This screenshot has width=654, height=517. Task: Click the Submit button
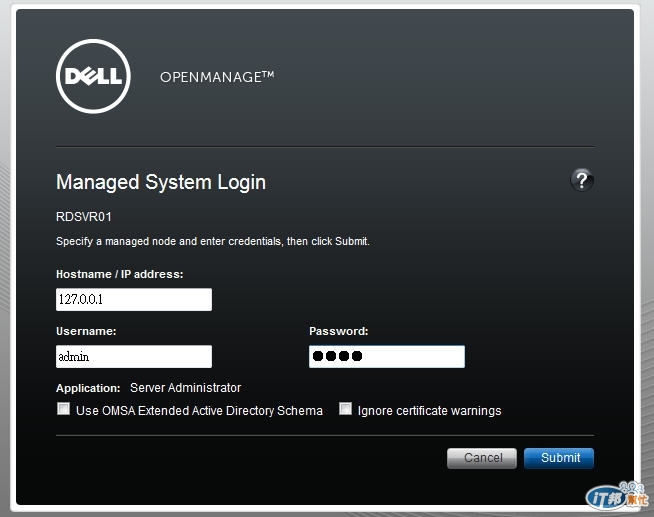(x=559, y=458)
